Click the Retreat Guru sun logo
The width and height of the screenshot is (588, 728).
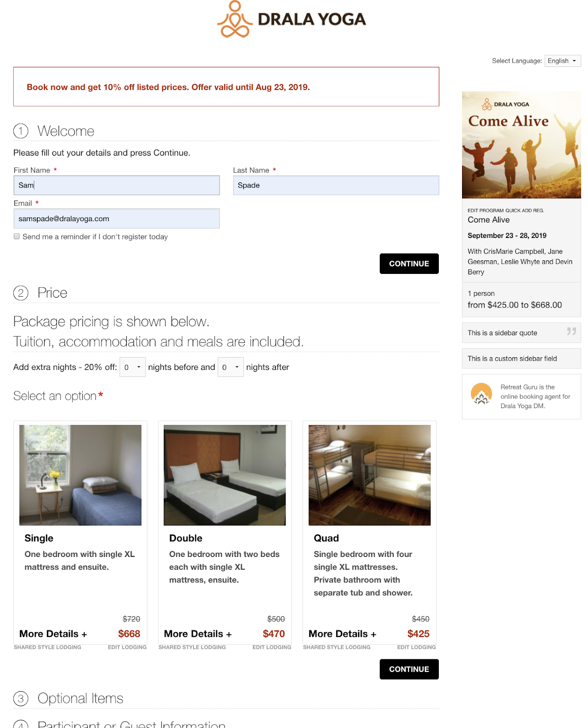pos(481,394)
